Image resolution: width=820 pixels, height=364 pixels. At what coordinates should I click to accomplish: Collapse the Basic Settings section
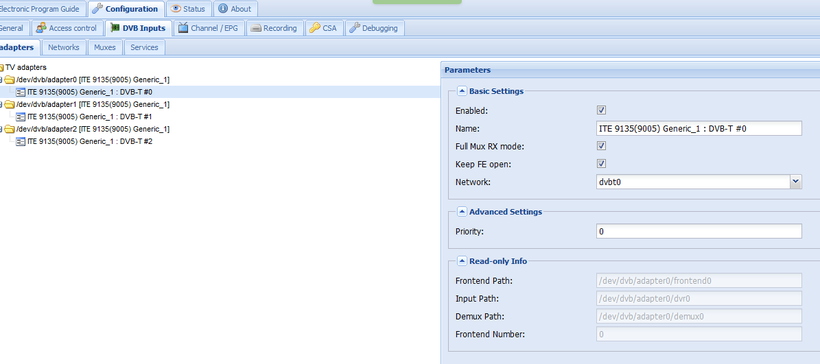coord(462,91)
